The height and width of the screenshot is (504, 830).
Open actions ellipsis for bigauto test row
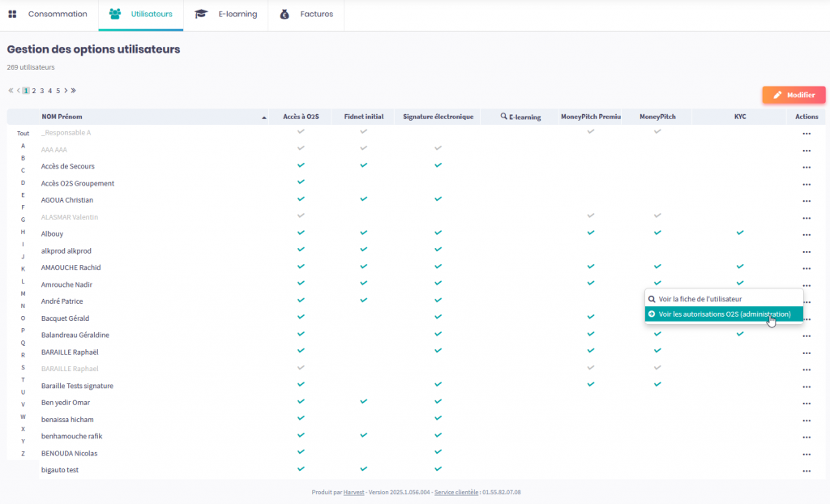click(806, 471)
